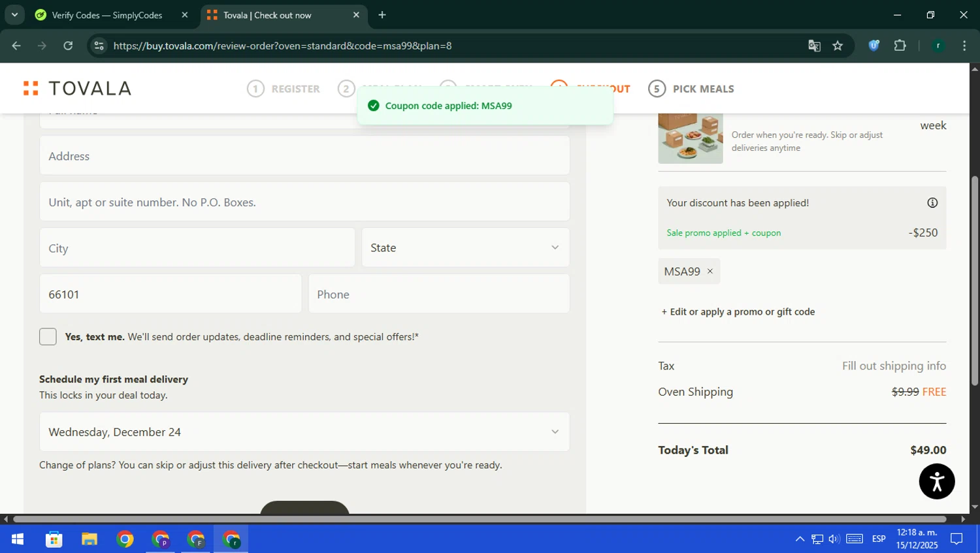This screenshot has height=553, width=980.
Task: Bookmark this page with the star
Action: [x=838, y=46]
